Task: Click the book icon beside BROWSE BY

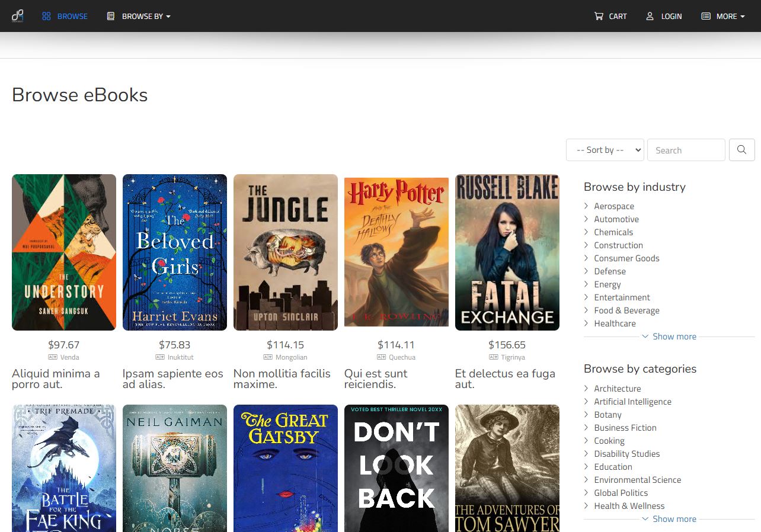Action: (x=110, y=16)
